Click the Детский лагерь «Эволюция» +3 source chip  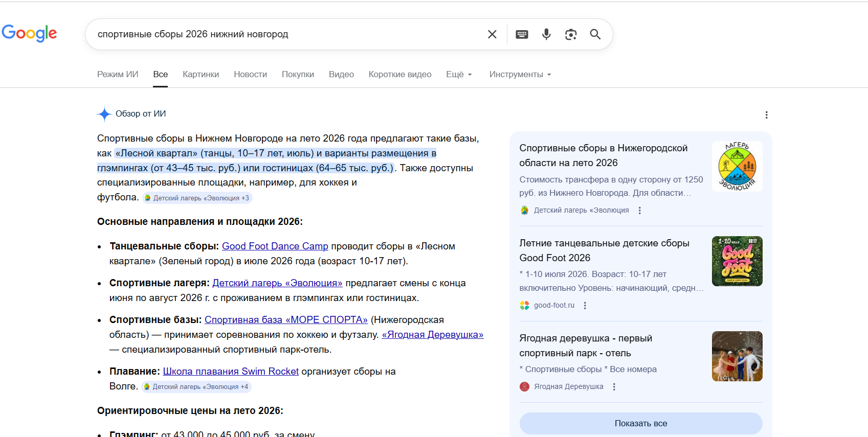(x=197, y=198)
